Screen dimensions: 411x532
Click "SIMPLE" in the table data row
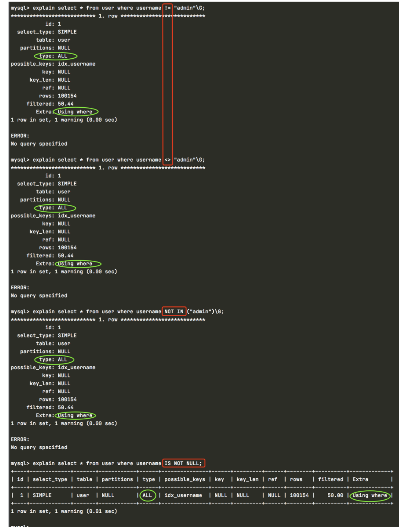point(42,495)
